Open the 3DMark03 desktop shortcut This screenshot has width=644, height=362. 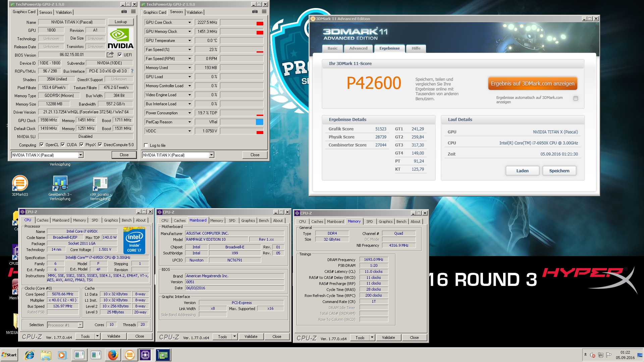[x=20, y=186]
